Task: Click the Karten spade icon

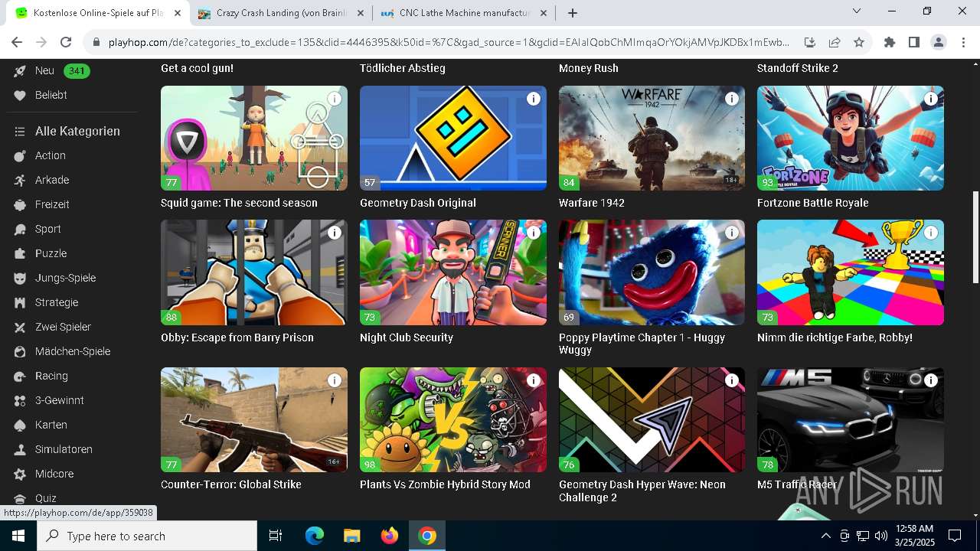Action: click(x=20, y=425)
